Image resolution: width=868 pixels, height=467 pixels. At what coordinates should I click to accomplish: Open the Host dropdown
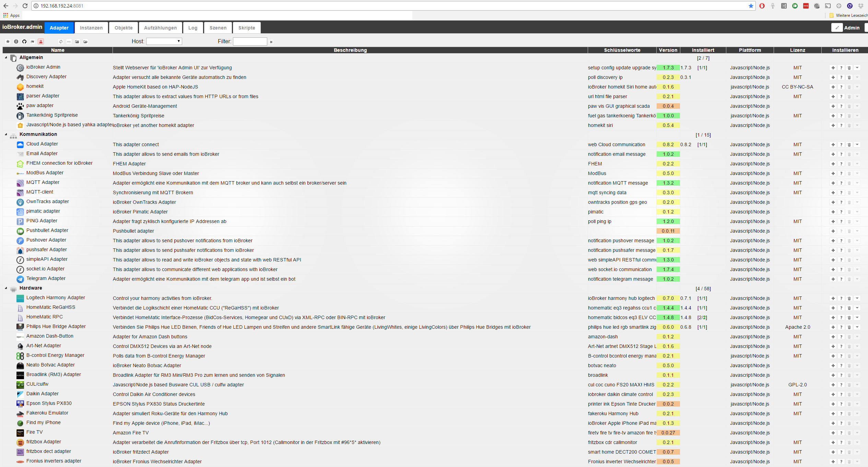[164, 42]
